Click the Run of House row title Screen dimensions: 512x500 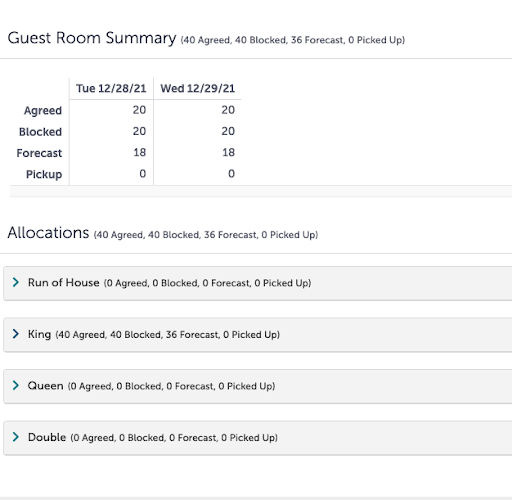pyautogui.click(x=64, y=282)
